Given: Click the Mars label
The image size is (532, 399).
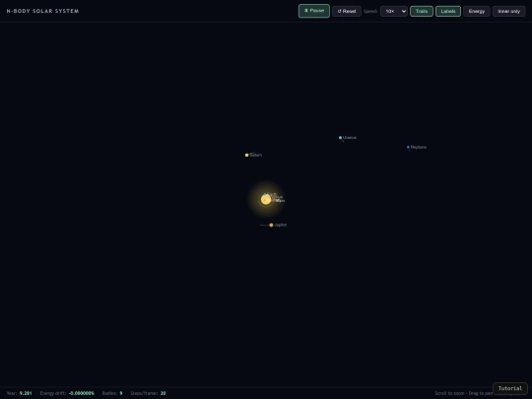Looking at the screenshot, I should [x=280, y=201].
